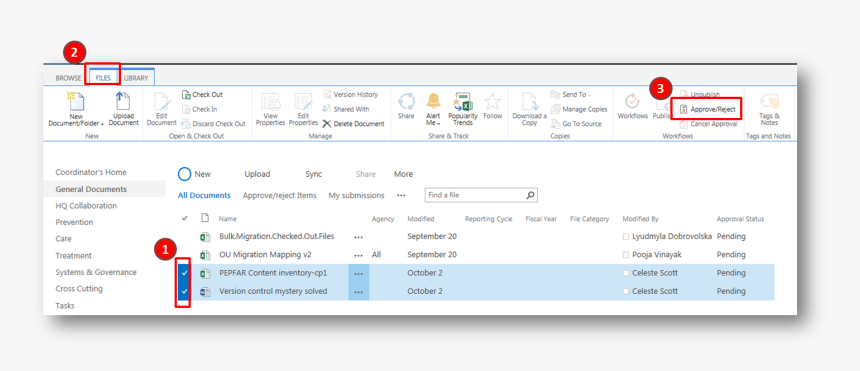Click Unpublish in the ribbon
860x371 pixels.
700,94
